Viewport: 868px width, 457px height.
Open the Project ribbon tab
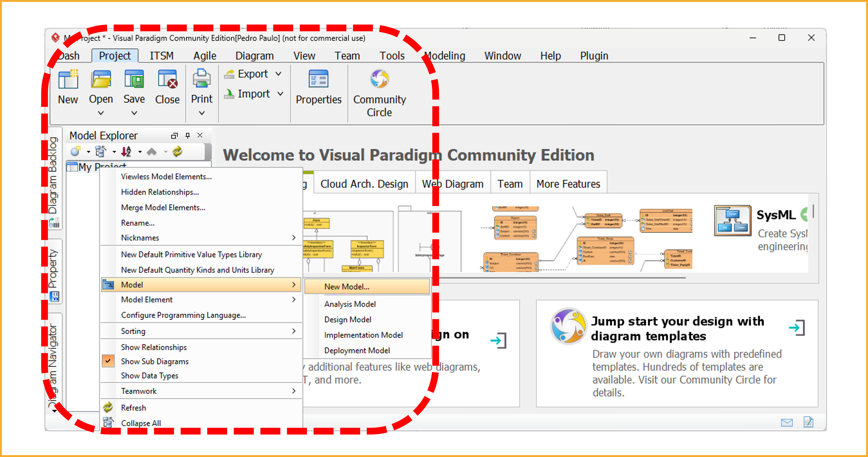point(115,56)
